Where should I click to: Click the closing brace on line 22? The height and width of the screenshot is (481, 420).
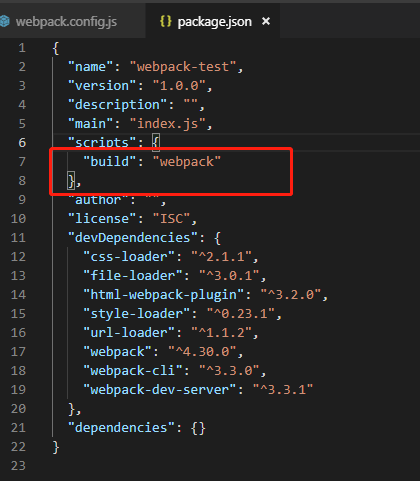(x=56, y=447)
